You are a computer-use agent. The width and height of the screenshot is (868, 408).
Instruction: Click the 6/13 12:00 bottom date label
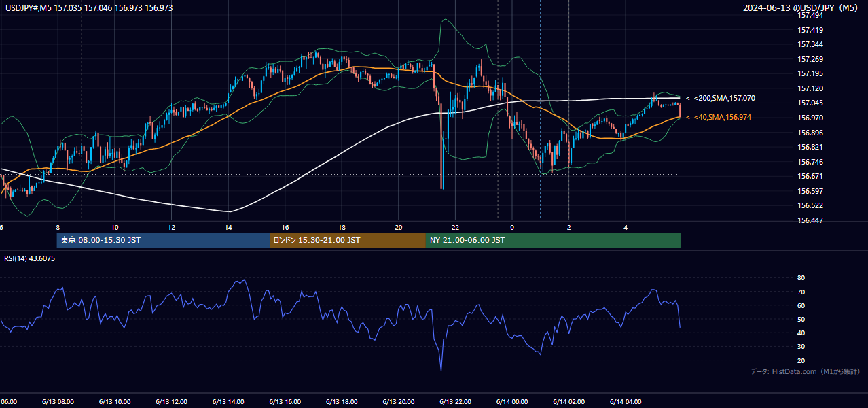171,402
